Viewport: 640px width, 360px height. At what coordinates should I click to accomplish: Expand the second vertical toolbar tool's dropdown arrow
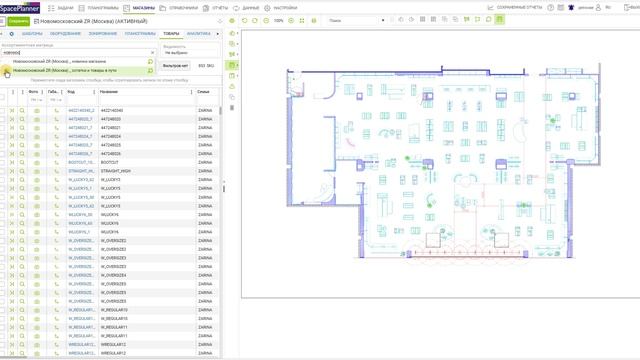238,44
